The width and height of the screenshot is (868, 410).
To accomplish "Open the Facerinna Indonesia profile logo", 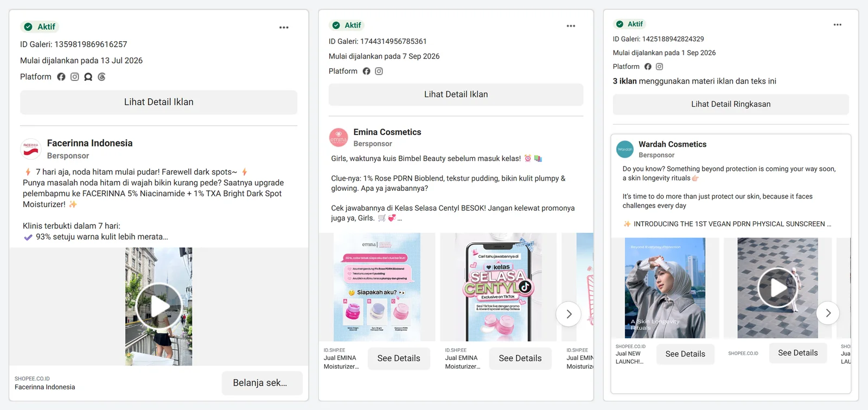I will (31, 149).
